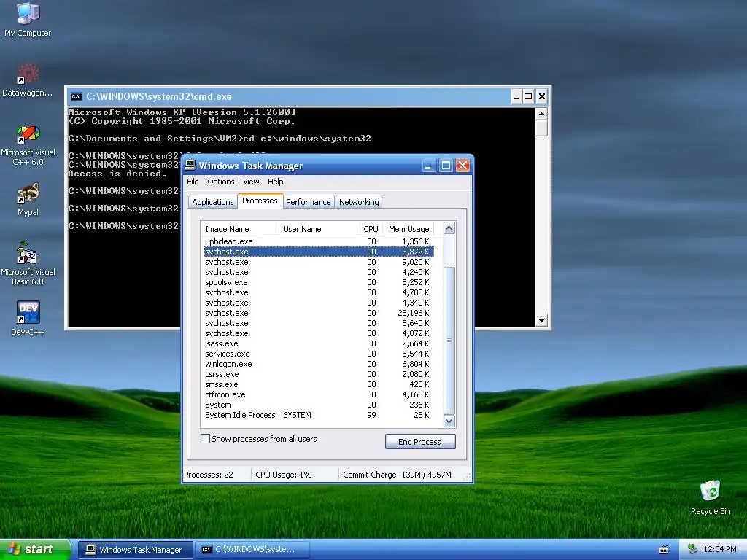Screen dimensions: 747x560
Task: Open My Computer desktop icon
Action: [x=28, y=20]
